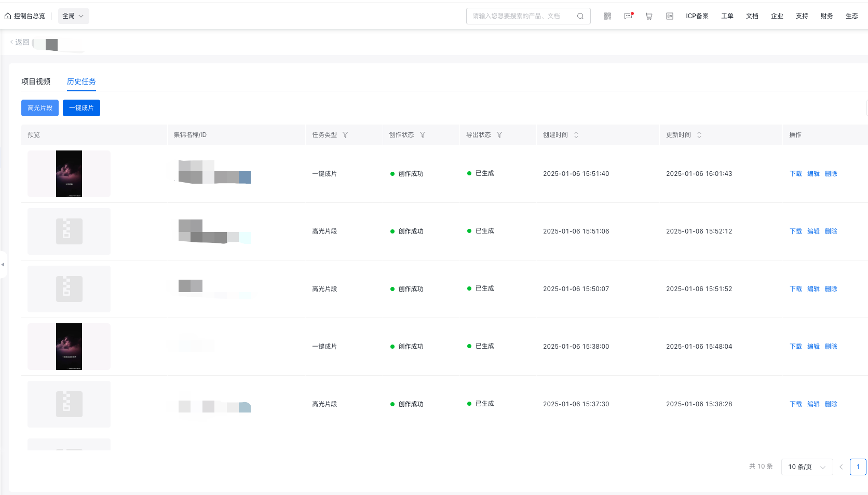Filter by 创作状态 funnel icon
868x495 pixels.
423,135
